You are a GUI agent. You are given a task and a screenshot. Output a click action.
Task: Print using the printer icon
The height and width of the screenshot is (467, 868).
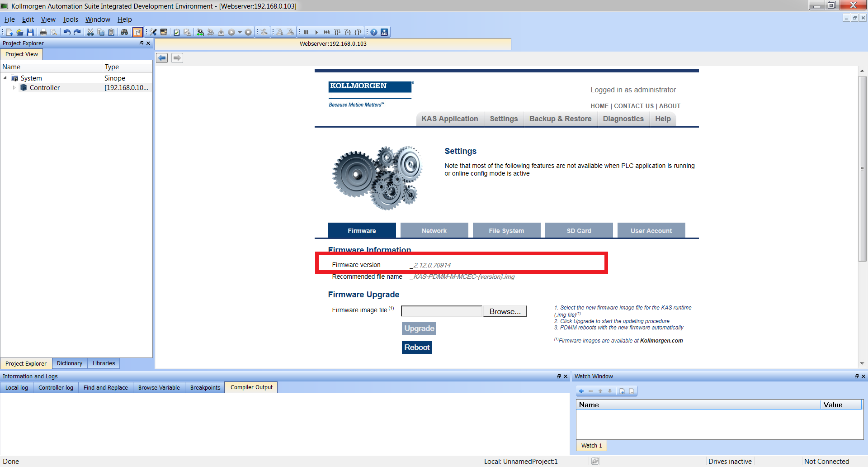click(x=43, y=32)
